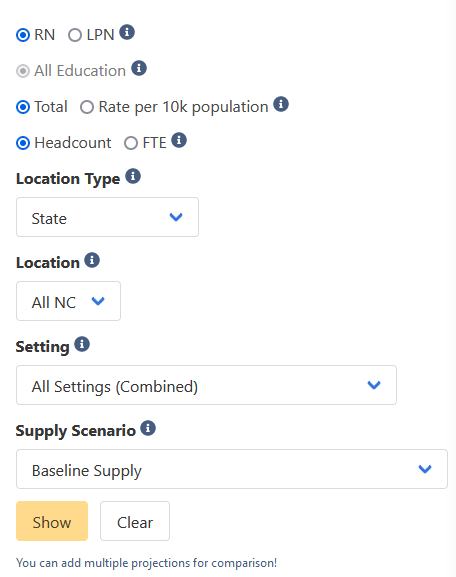Open the All Settings (Combined) dropdown

tap(206, 385)
